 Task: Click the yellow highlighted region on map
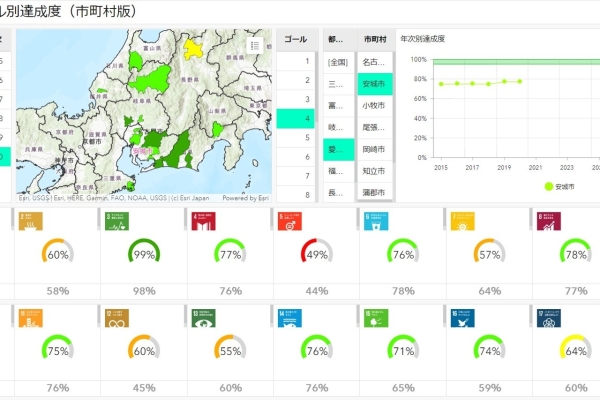pos(194,50)
